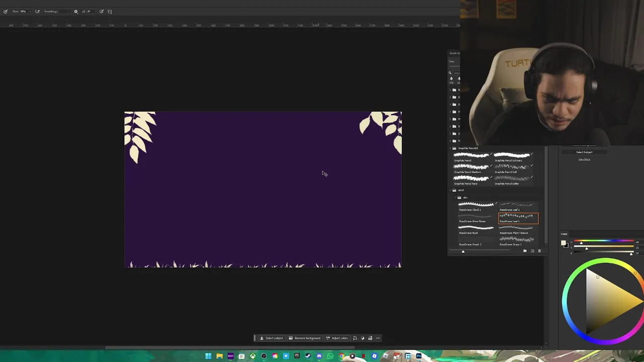
Task: Open the Flow percentage dropdown arrow
Action: click(30, 12)
